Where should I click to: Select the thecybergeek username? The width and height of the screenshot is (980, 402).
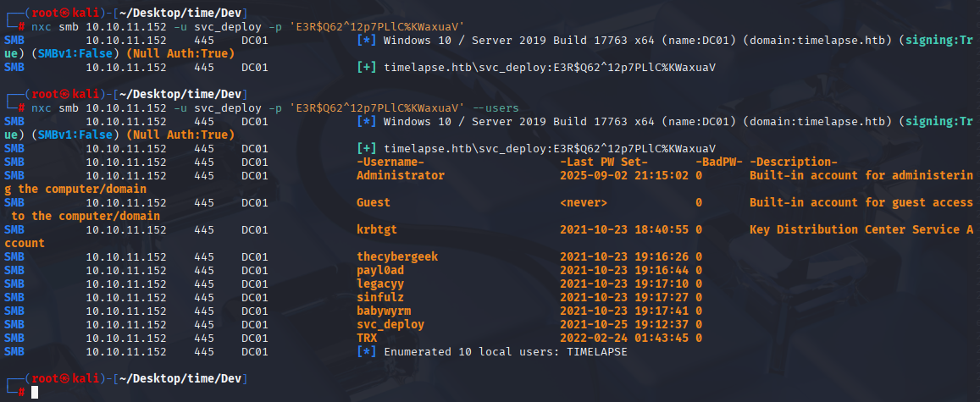point(397,256)
